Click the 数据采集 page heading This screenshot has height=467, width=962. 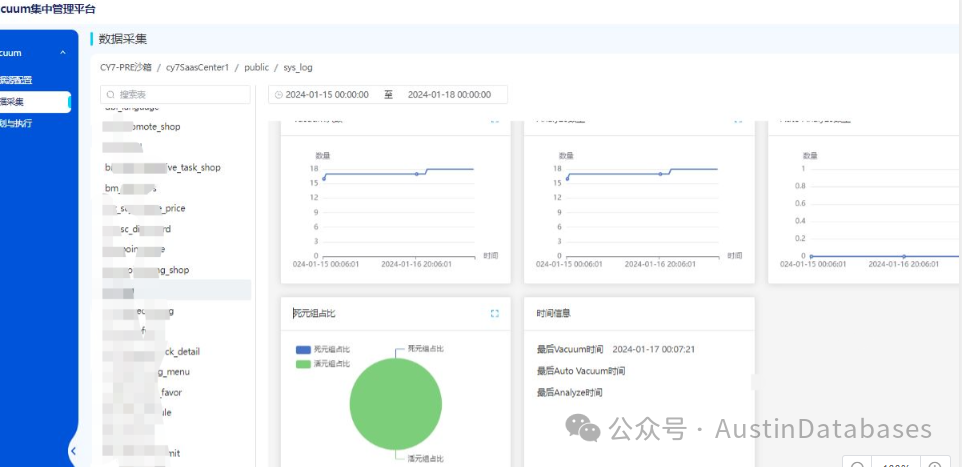(x=123, y=40)
